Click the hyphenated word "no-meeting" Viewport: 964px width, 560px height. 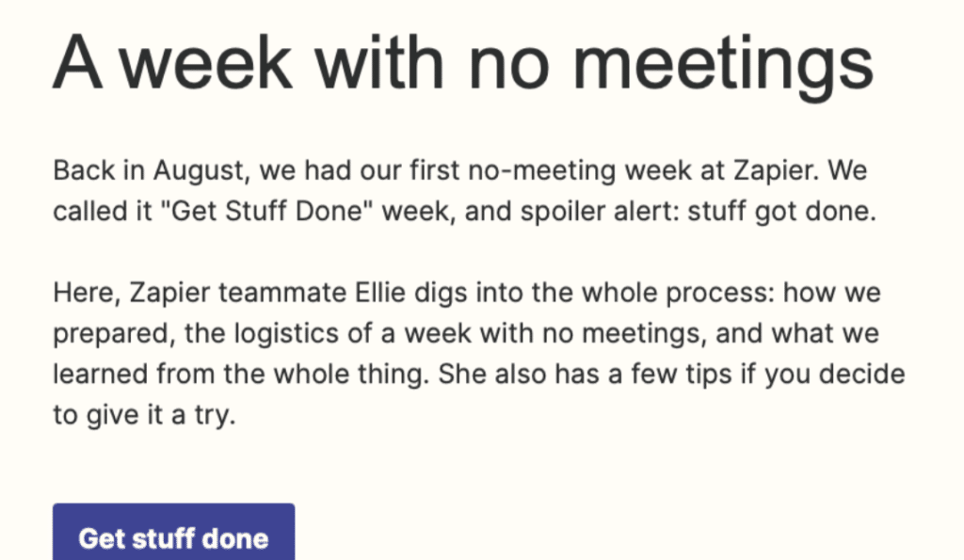click(x=541, y=170)
